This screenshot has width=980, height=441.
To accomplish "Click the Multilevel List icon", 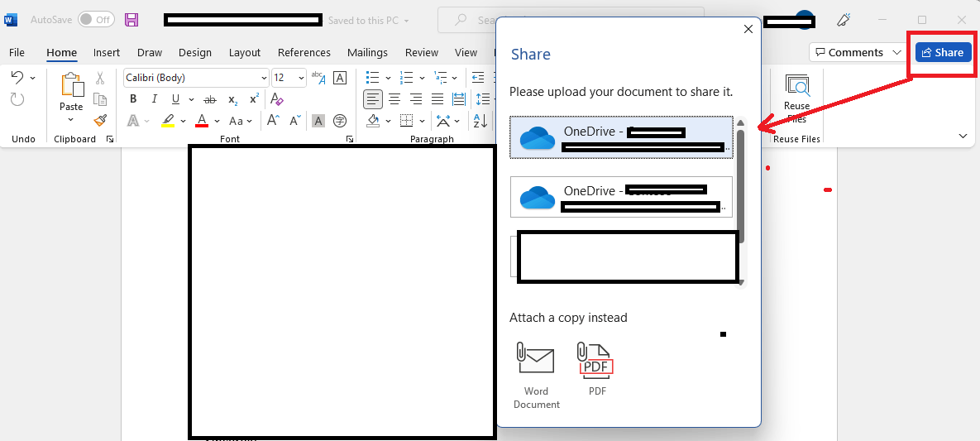I will click(x=442, y=78).
